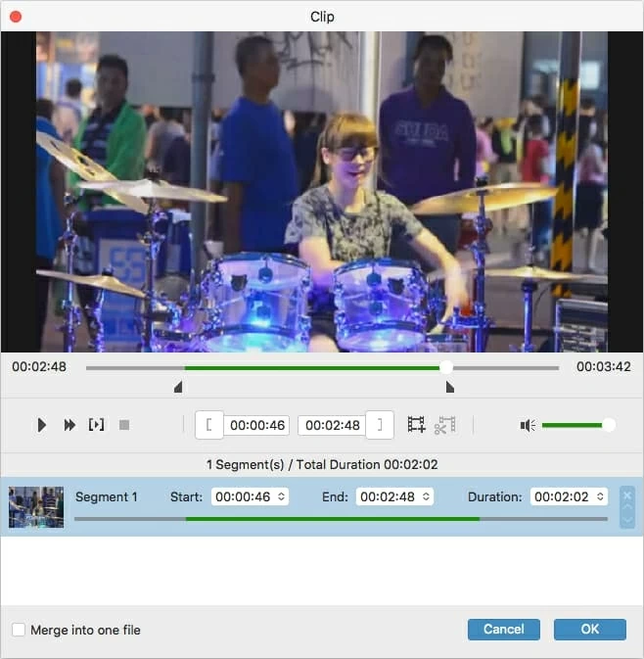Click the Cancel button

coord(503,630)
